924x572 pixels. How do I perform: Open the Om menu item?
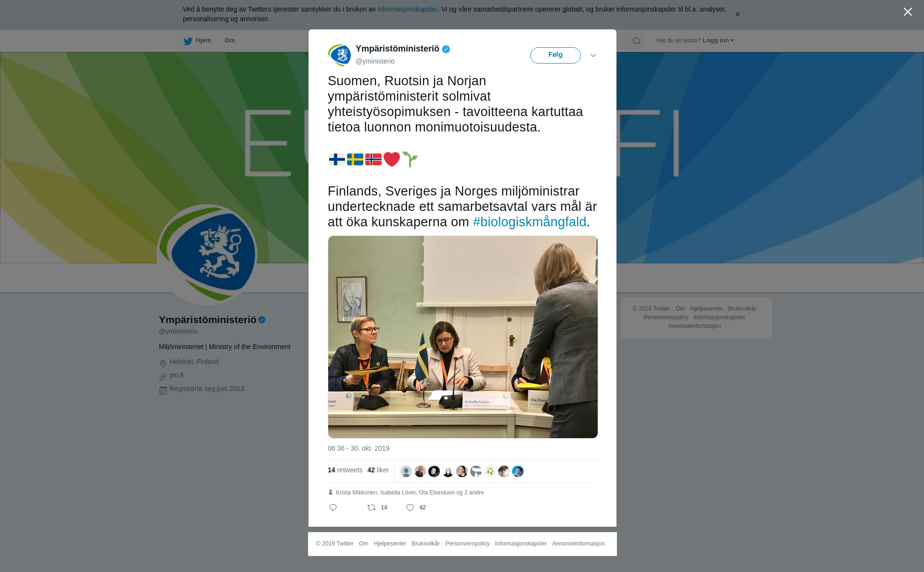click(230, 40)
